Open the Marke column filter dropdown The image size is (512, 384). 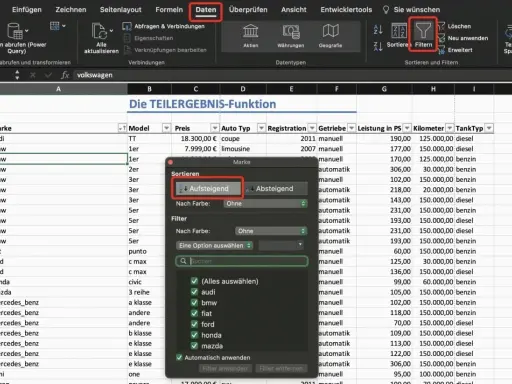[122, 128]
